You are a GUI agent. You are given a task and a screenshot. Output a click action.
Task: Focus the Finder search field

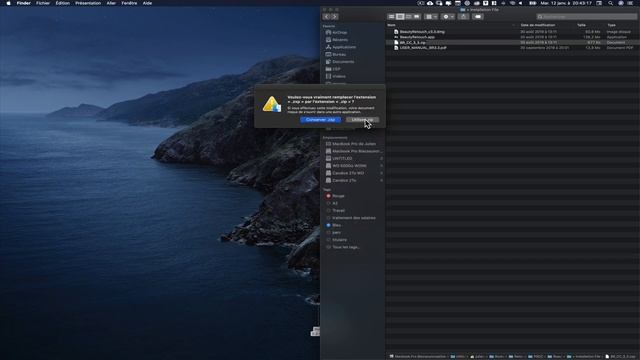pos(587,17)
